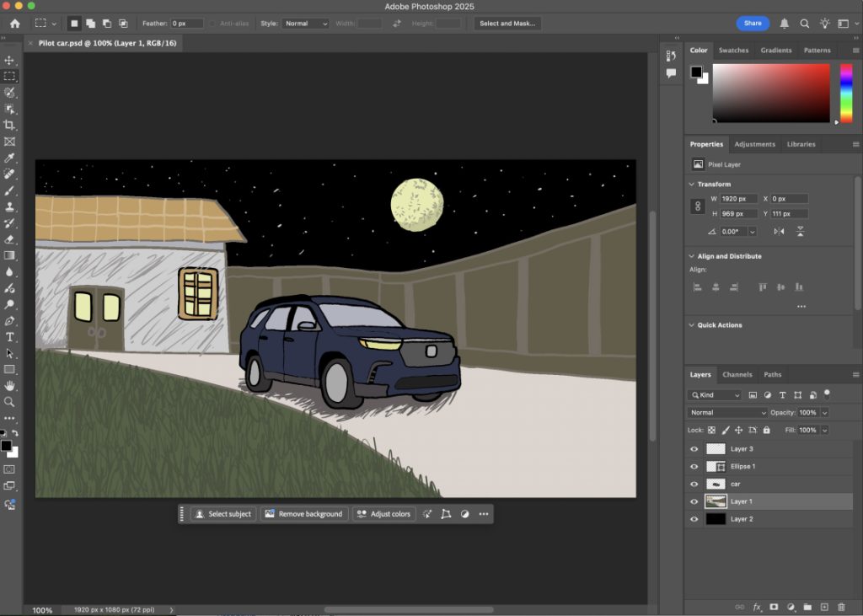
Task: Open the Style dropdown set to Normal
Action: 306,24
